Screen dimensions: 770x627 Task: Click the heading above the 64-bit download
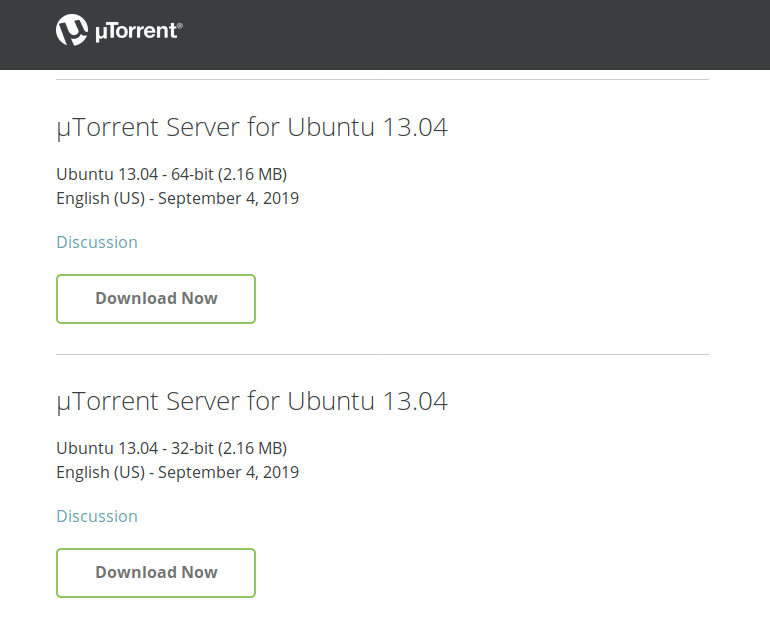tap(251, 128)
